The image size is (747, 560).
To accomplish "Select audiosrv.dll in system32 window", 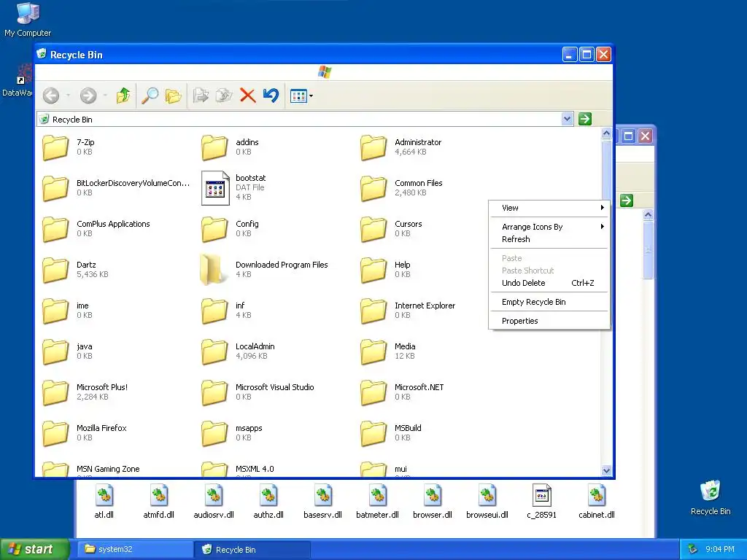I will [x=214, y=501].
